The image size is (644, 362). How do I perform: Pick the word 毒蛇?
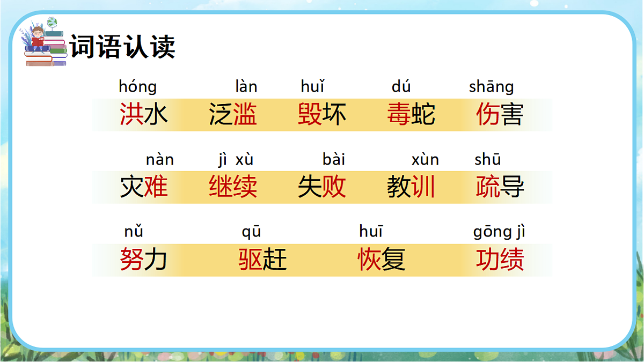click(x=411, y=115)
